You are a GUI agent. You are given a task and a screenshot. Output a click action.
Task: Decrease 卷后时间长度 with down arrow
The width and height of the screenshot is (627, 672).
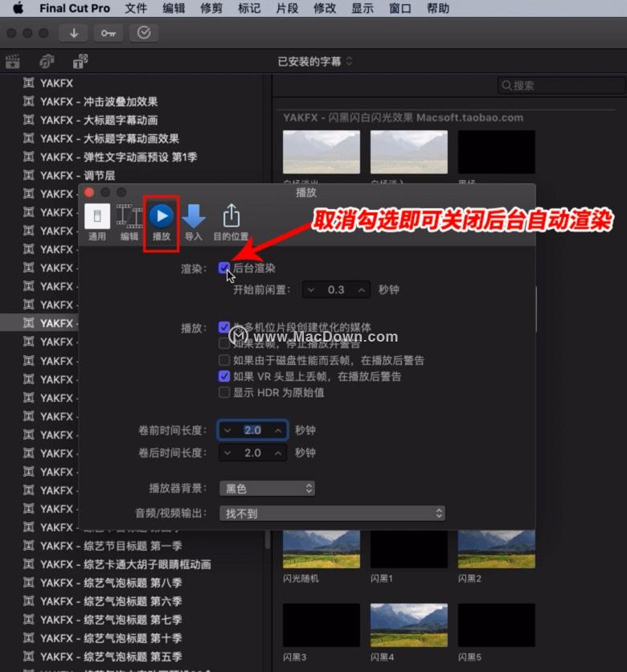point(227,453)
